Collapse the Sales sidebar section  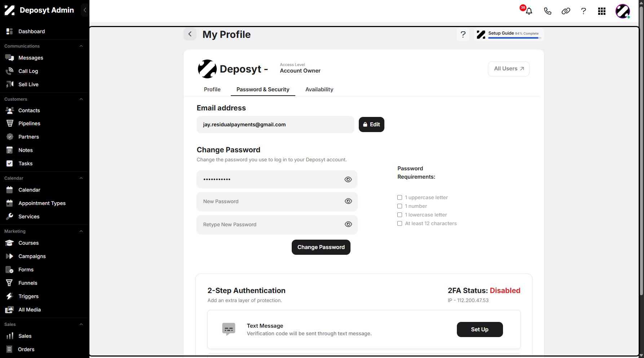(x=81, y=324)
